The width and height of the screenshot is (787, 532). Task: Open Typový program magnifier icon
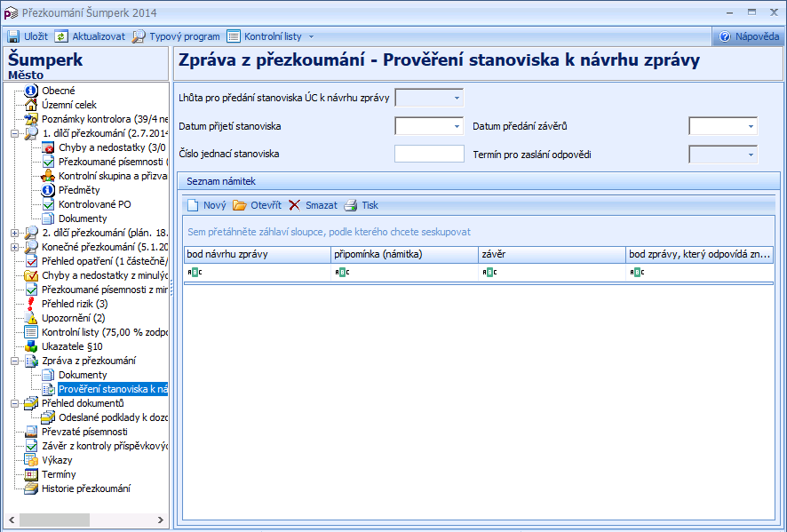(x=139, y=36)
